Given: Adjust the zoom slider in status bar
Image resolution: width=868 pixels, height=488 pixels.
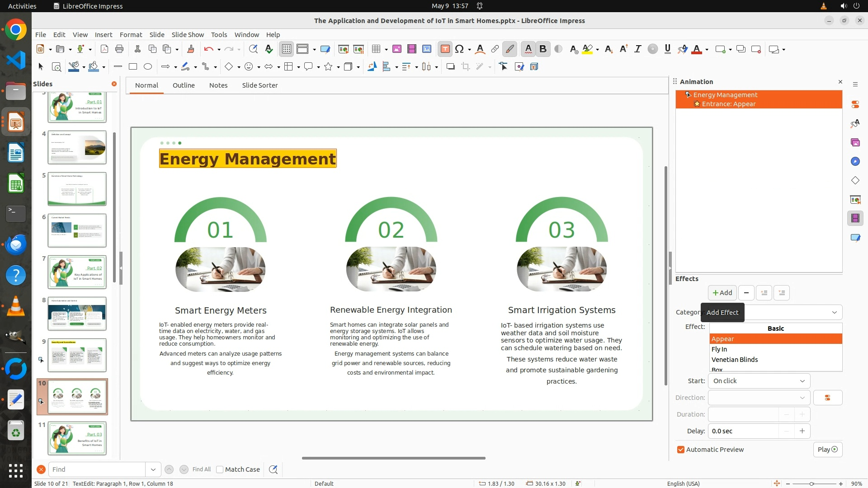Looking at the screenshot, I should (x=811, y=483).
